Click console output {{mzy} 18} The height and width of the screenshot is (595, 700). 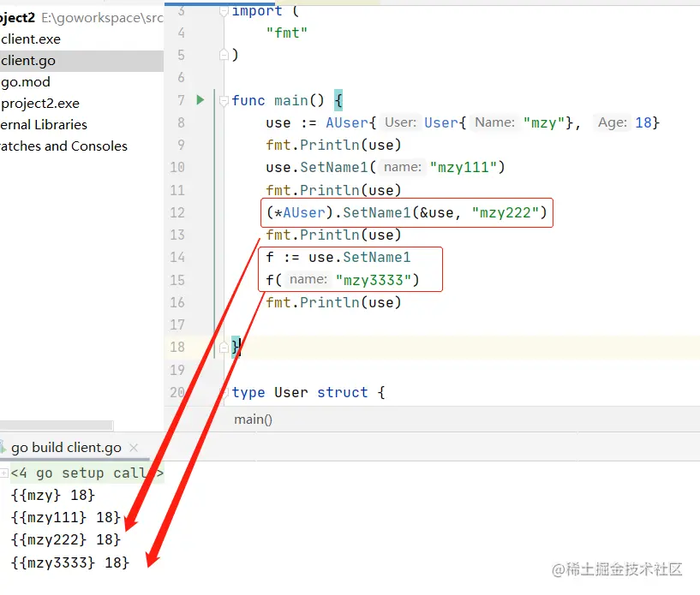(53, 495)
